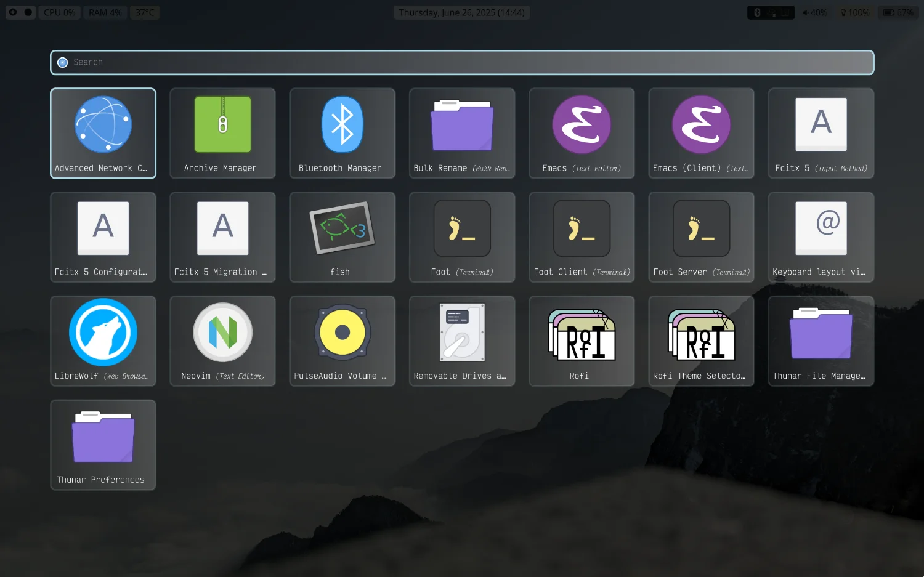Click the volume 40% indicator

(x=815, y=12)
